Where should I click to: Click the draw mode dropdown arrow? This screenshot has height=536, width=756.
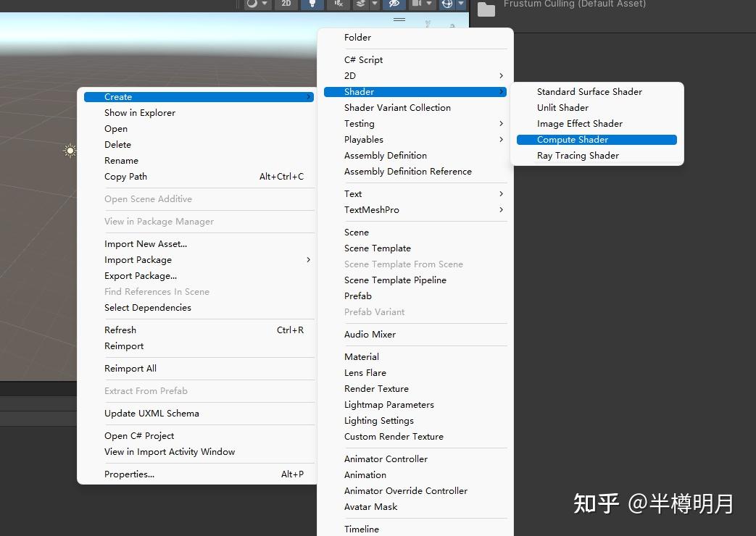pos(265,4)
